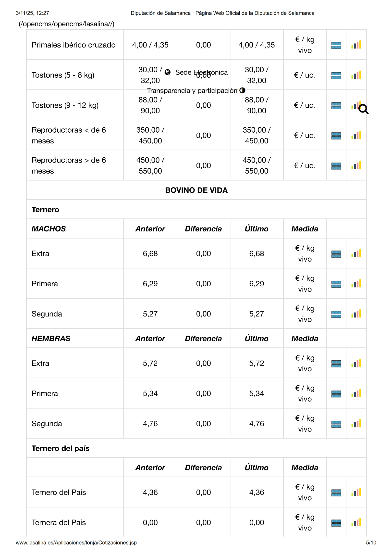Toggle the high-contrast half-circle icon

242,90
